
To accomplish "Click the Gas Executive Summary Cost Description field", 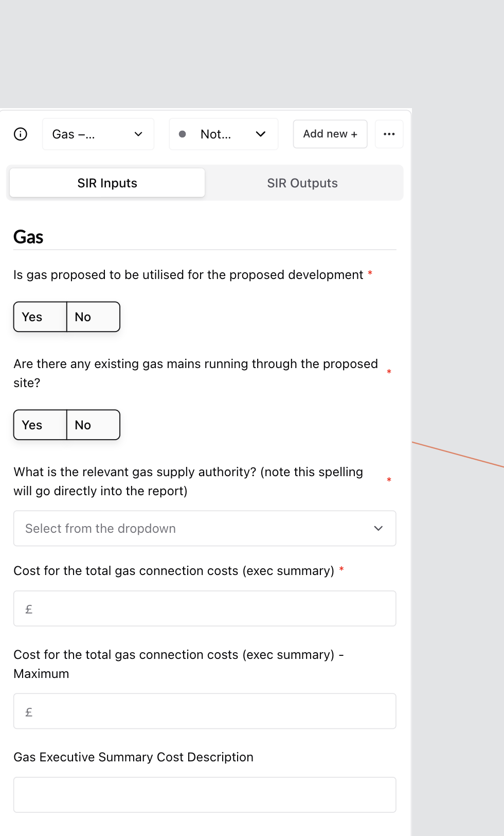I will pos(205,795).
